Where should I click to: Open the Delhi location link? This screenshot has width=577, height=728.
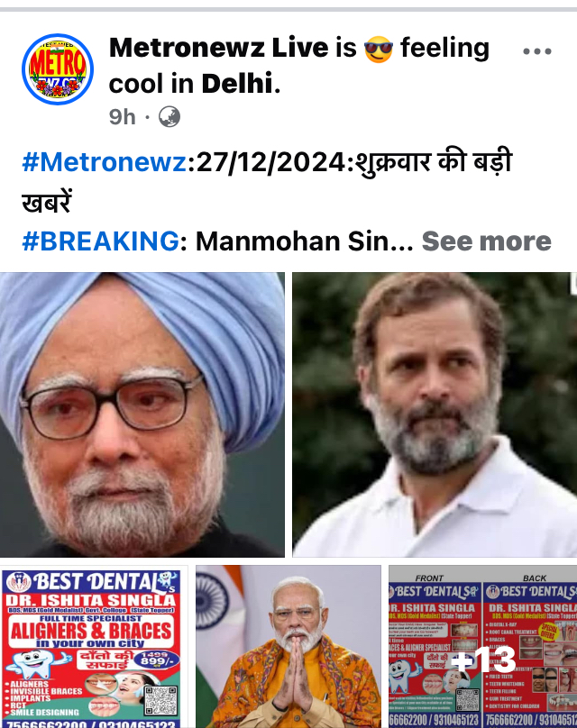(x=237, y=84)
